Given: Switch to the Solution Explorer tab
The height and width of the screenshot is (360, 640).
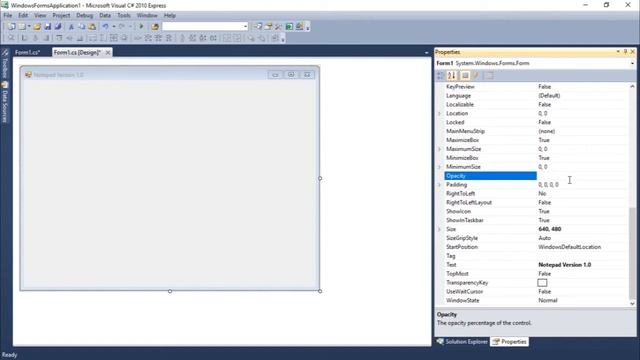Looking at the screenshot, I should point(462,342).
